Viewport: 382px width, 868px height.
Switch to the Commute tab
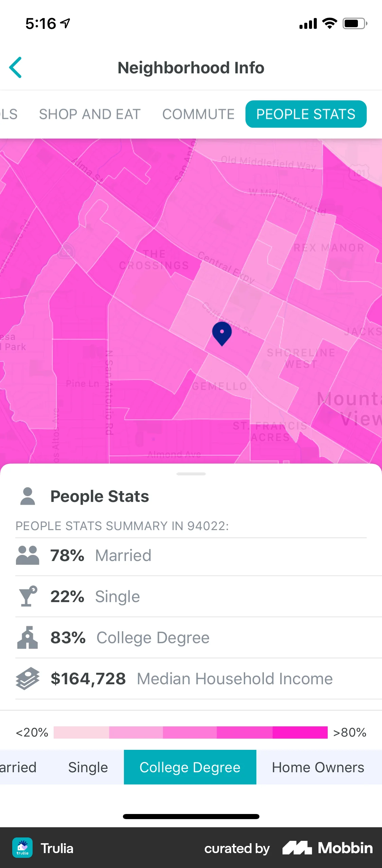pyautogui.click(x=198, y=114)
